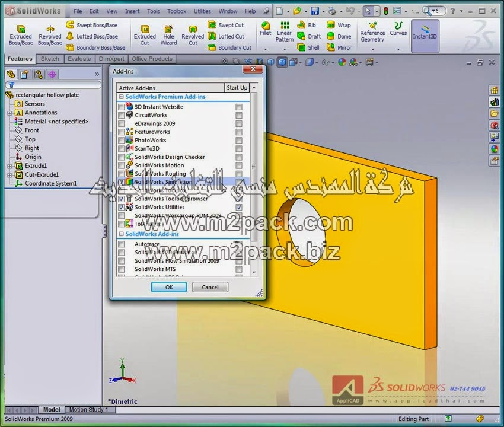Open the Curves dropdown arrow

point(398,49)
